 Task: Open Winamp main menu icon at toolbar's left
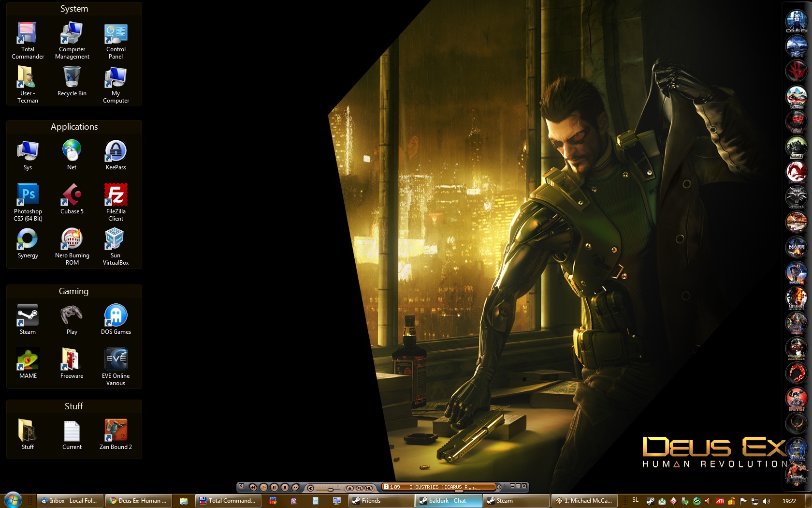[x=242, y=486]
